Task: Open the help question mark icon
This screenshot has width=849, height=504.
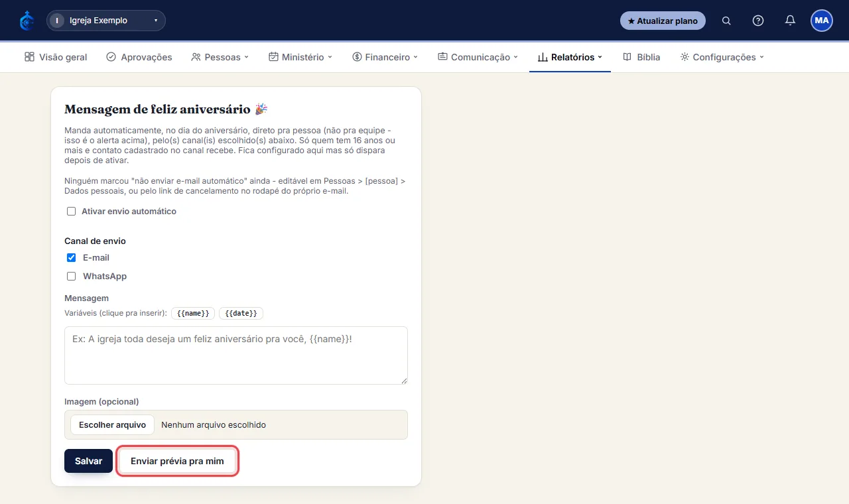Action: point(758,21)
